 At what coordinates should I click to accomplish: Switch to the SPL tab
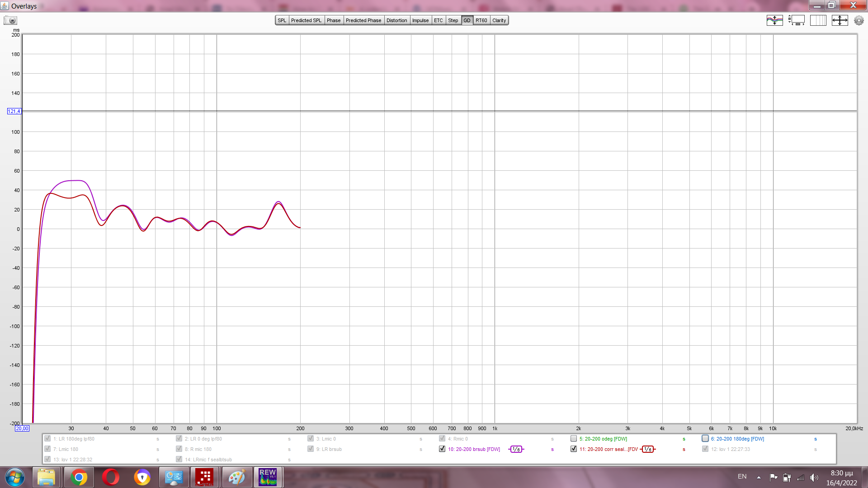pos(282,20)
